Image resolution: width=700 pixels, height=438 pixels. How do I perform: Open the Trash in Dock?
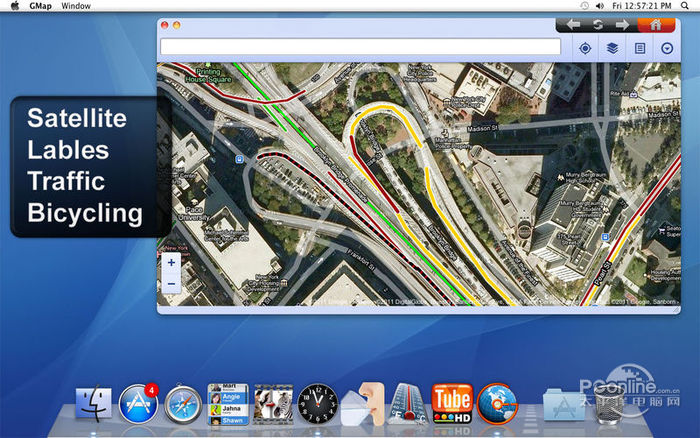click(x=610, y=404)
